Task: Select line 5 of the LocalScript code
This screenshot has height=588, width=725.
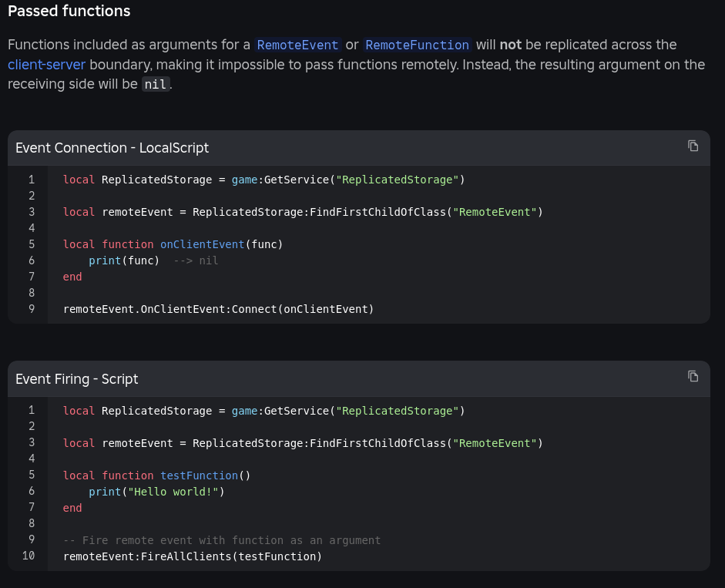Action: point(172,244)
